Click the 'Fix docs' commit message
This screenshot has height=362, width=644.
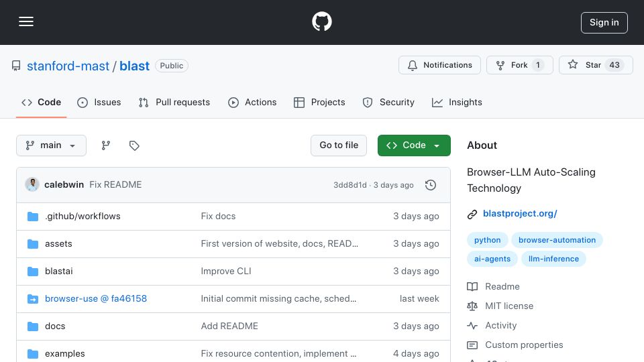[218, 217]
